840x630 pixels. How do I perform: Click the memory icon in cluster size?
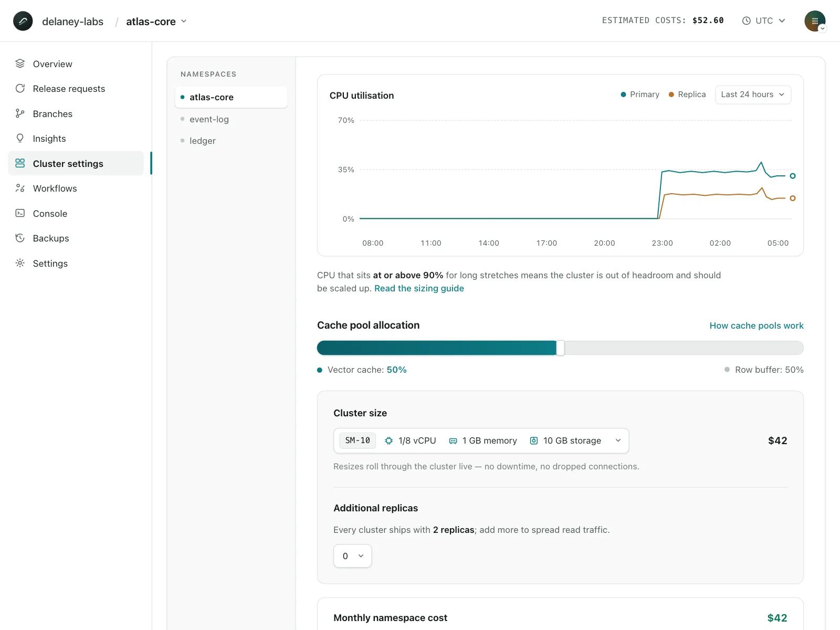tap(453, 441)
